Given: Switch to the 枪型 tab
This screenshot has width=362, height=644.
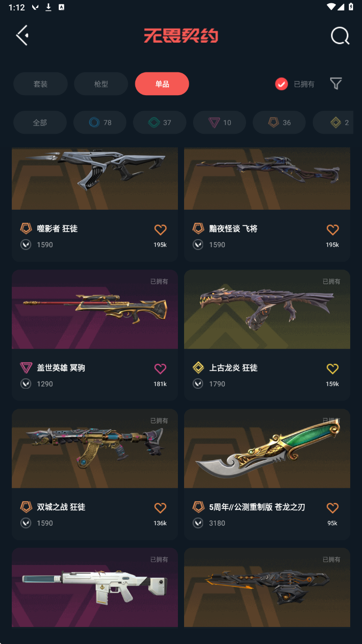Looking at the screenshot, I should click(x=101, y=84).
